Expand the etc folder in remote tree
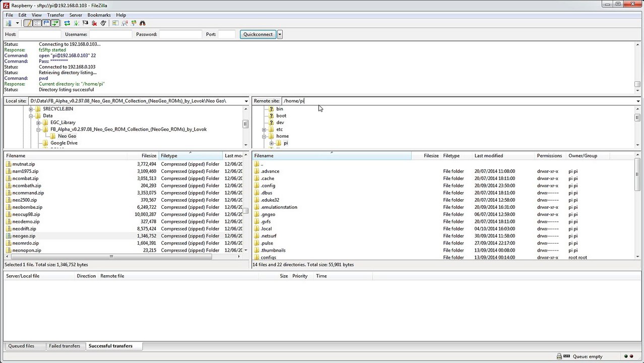This screenshot has width=644, height=363. click(264, 130)
